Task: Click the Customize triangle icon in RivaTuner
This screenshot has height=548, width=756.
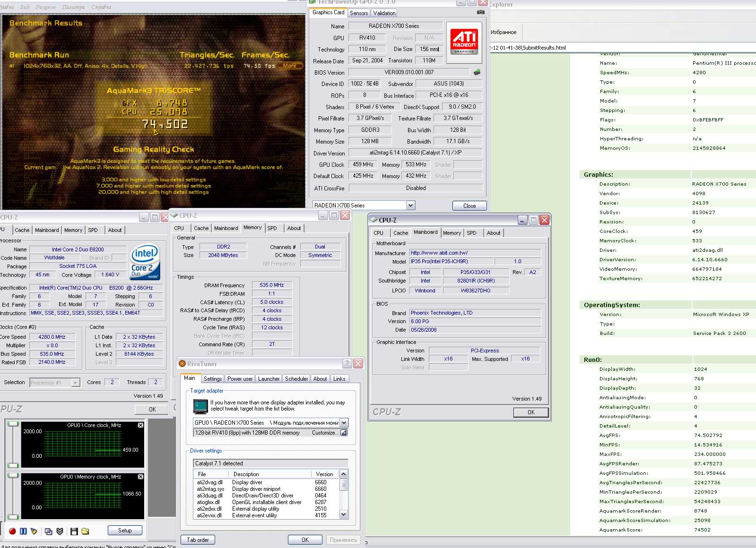Action: tap(344, 433)
